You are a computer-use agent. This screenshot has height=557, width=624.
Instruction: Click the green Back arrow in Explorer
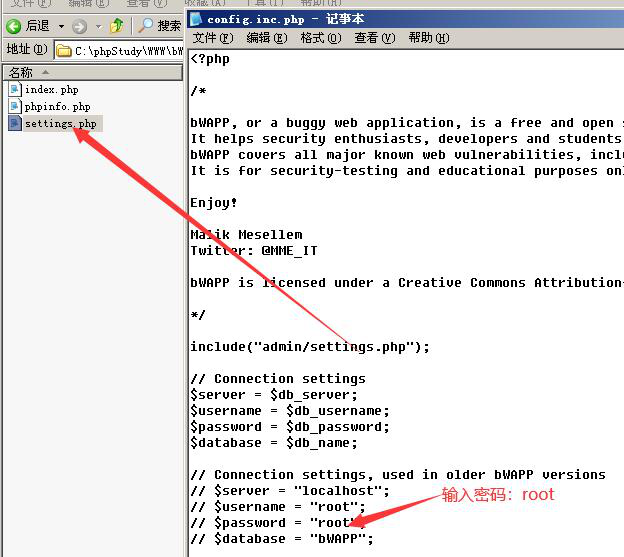[x=14, y=27]
